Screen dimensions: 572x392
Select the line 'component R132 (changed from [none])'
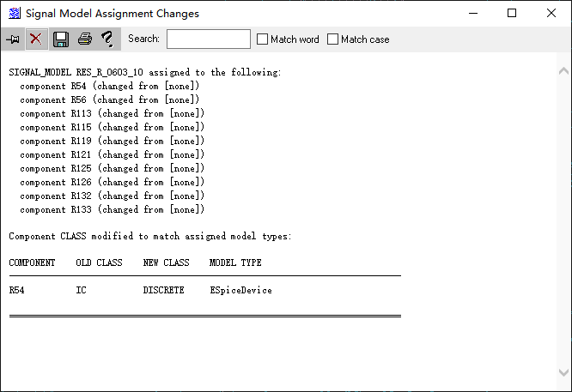(112, 196)
